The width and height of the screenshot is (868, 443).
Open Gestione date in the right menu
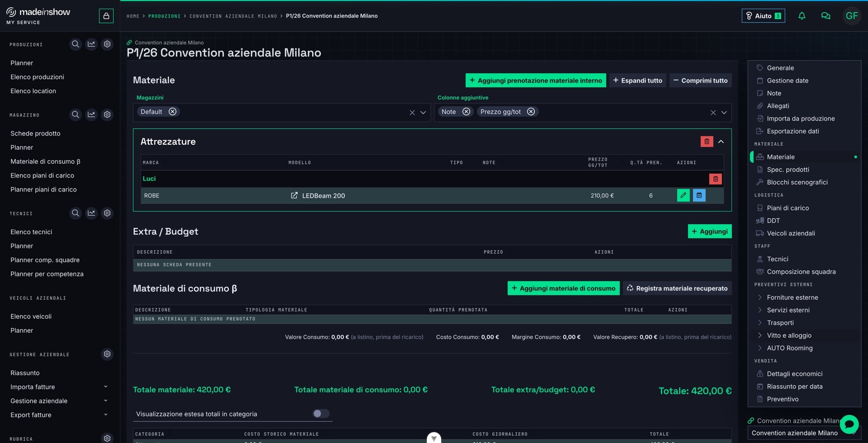pyautogui.click(x=788, y=80)
